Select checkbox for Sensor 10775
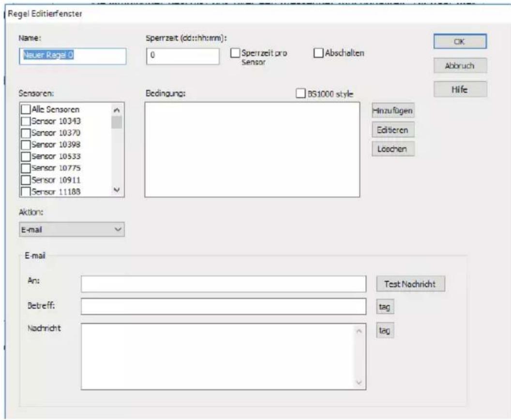Screen dimensions: 511x420 coord(26,168)
